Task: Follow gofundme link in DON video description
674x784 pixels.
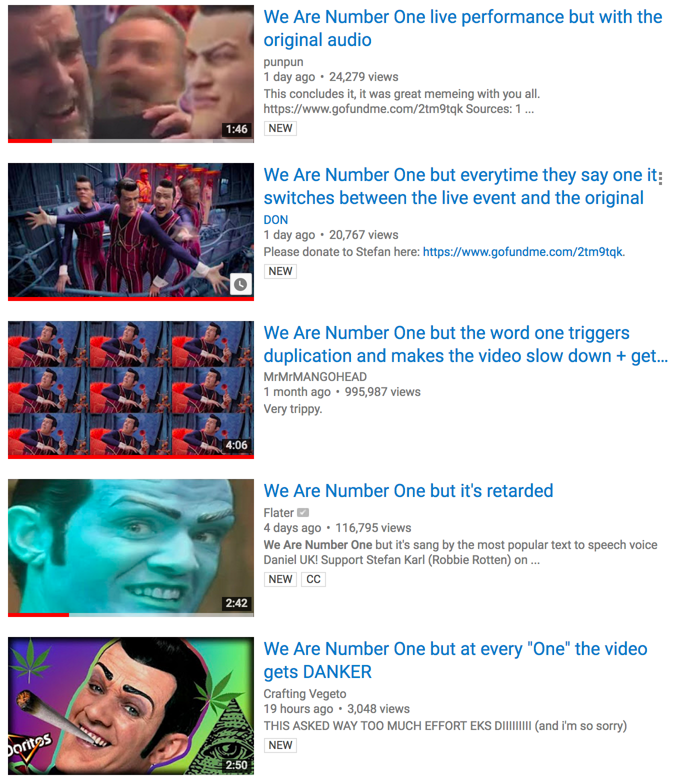Action: click(523, 251)
